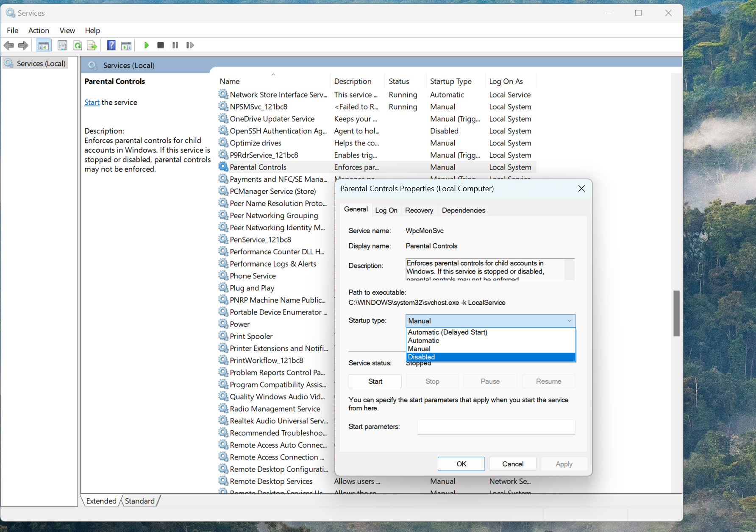Screen dimensions: 756x532
Task: Click the Stop service toolbar icon
Action: click(161, 45)
